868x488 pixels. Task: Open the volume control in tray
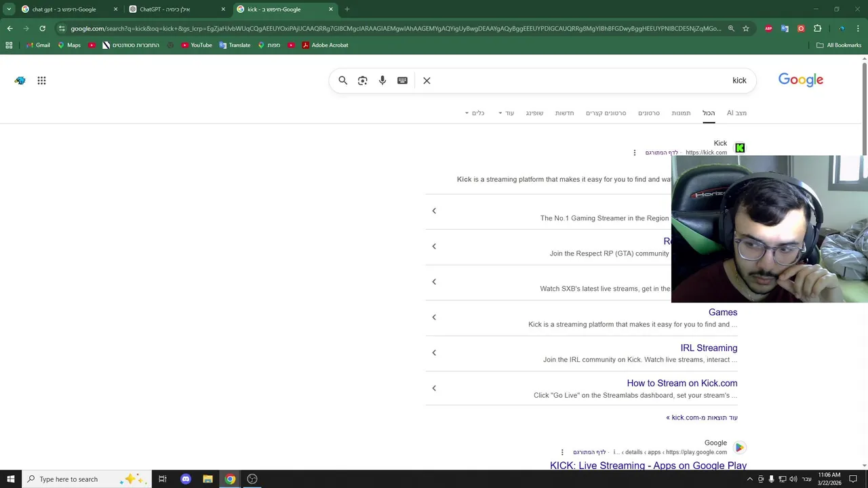click(793, 479)
